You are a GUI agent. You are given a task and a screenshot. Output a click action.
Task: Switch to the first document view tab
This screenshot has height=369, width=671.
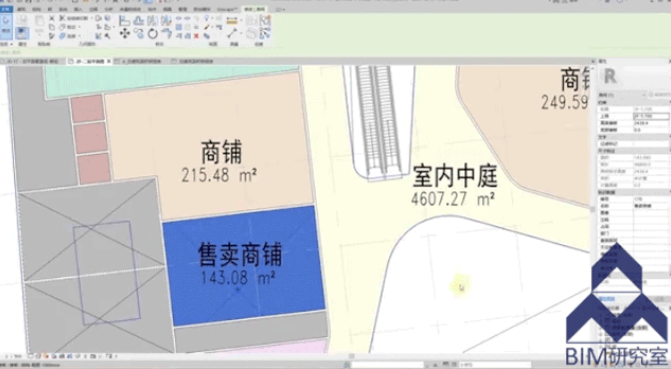point(33,61)
